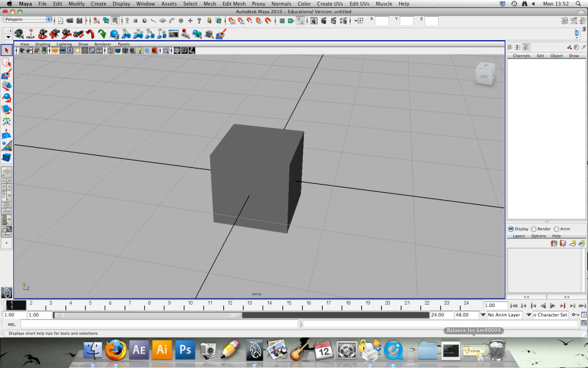Click the light bulb icon in panel toolbar
Viewport: 588px width, 368px height.
tap(140, 51)
